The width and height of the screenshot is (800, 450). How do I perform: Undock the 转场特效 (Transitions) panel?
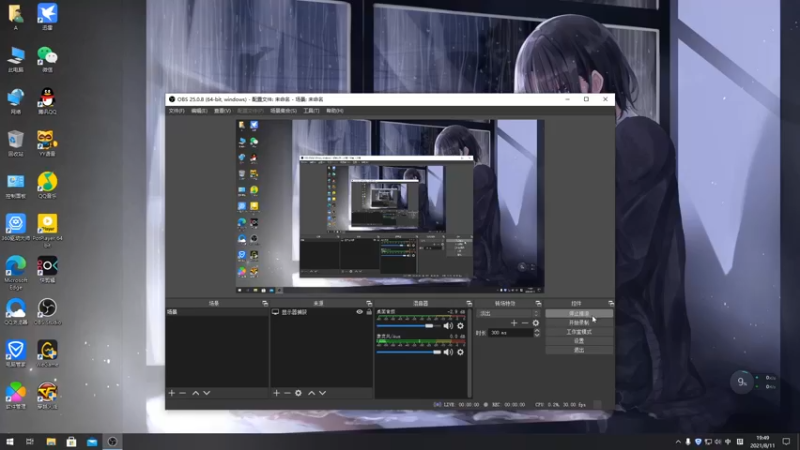point(538,304)
